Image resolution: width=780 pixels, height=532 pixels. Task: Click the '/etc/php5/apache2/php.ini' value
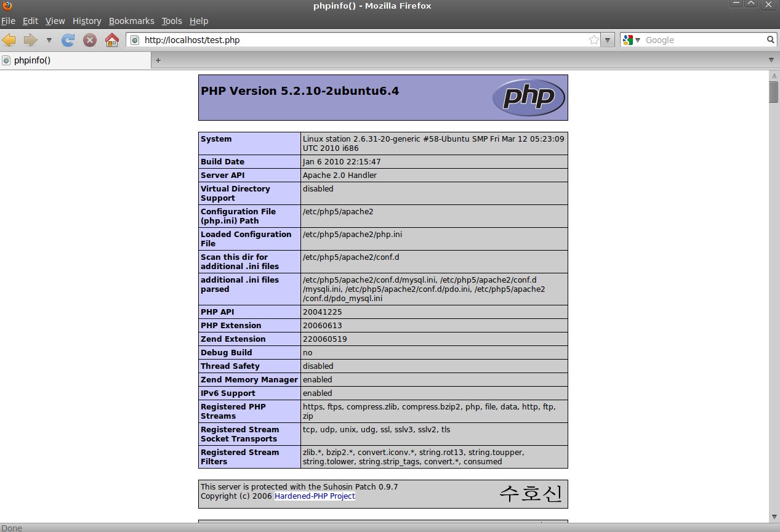pyautogui.click(x=352, y=235)
